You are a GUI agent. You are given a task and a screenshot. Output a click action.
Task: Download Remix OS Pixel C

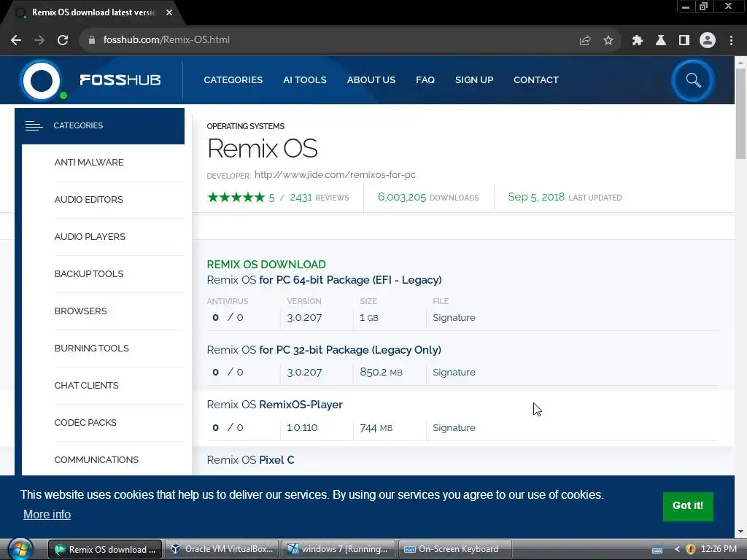click(x=251, y=460)
